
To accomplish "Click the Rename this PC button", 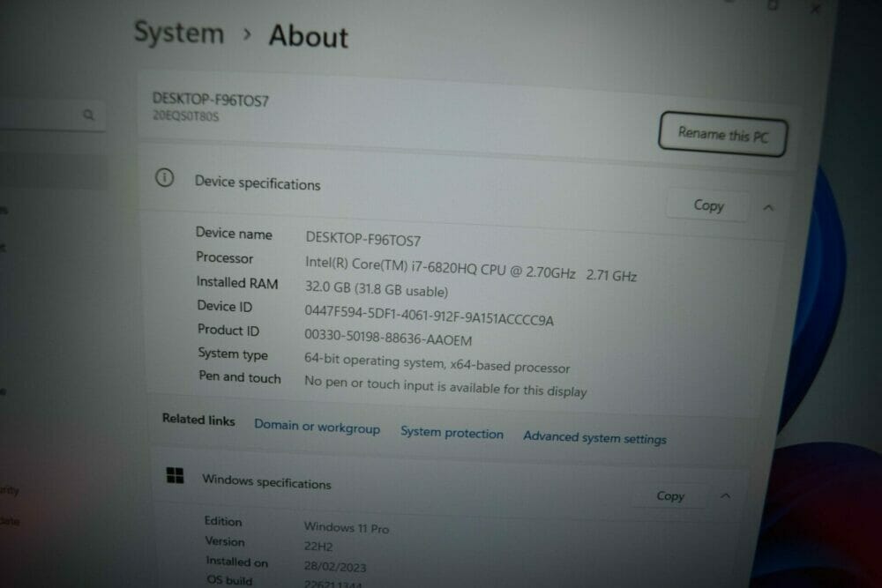I will 722,134.
